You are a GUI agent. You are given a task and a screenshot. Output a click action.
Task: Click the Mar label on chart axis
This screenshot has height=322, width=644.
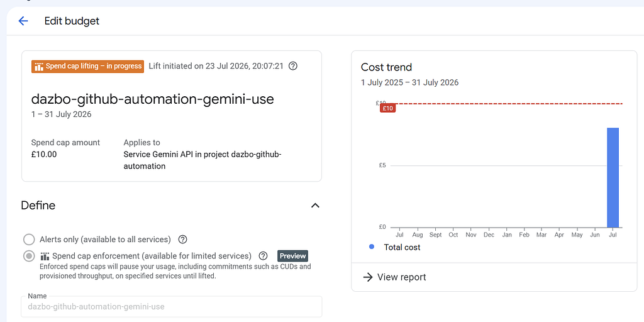[541, 235]
